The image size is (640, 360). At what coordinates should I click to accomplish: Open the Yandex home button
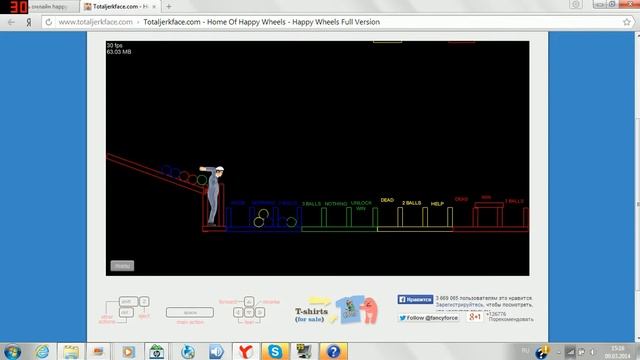(x=29, y=22)
